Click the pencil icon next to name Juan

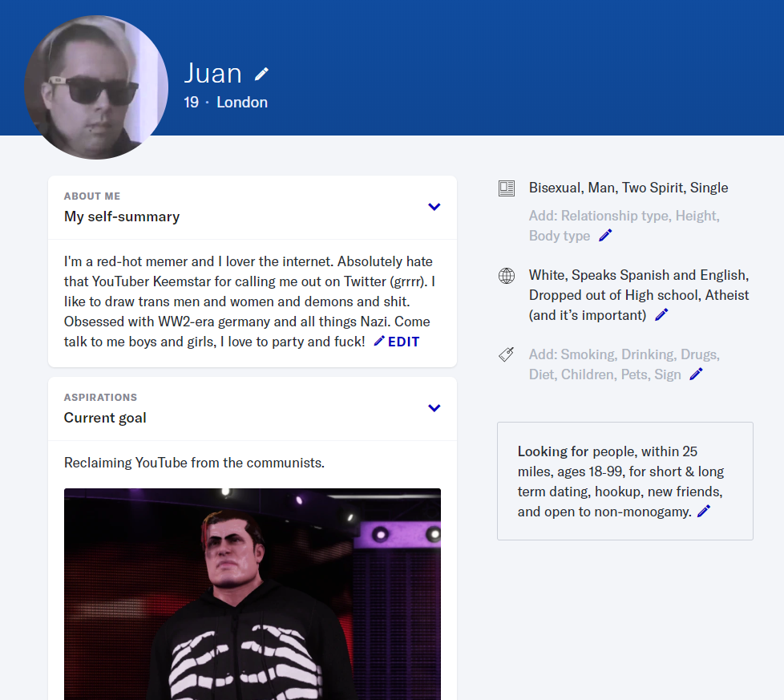pyautogui.click(x=261, y=74)
